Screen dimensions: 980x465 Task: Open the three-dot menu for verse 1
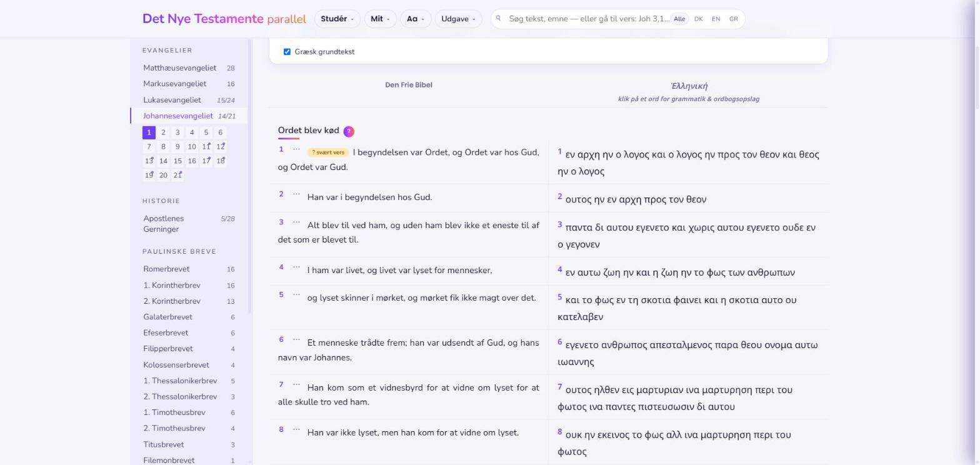pos(296,149)
